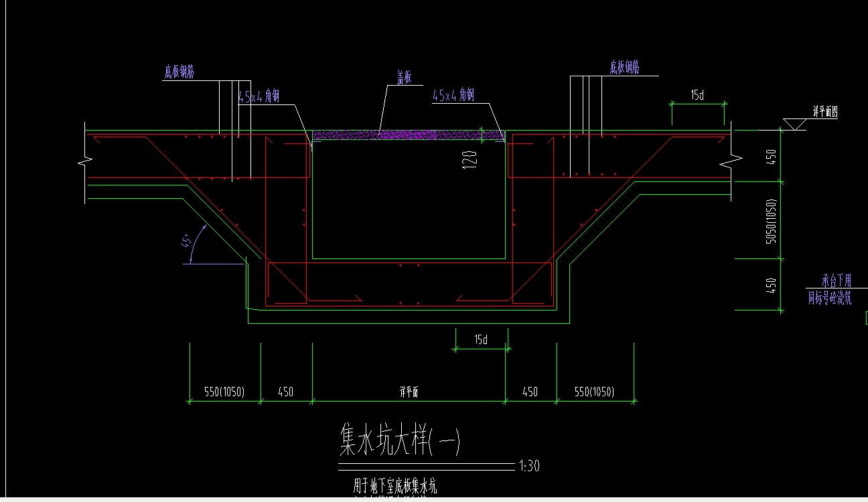
Task: Click the '盖板' label text
Action: [404, 78]
